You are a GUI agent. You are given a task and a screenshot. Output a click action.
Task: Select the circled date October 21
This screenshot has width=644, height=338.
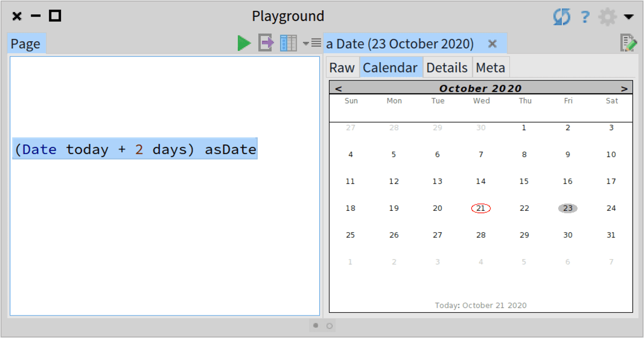[x=480, y=208]
